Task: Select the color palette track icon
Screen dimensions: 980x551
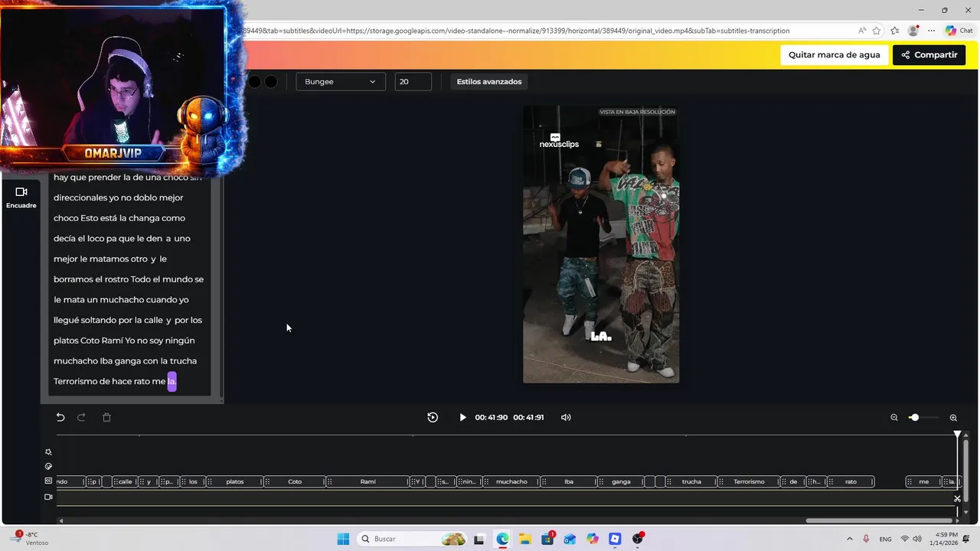Action: click(48, 466)
